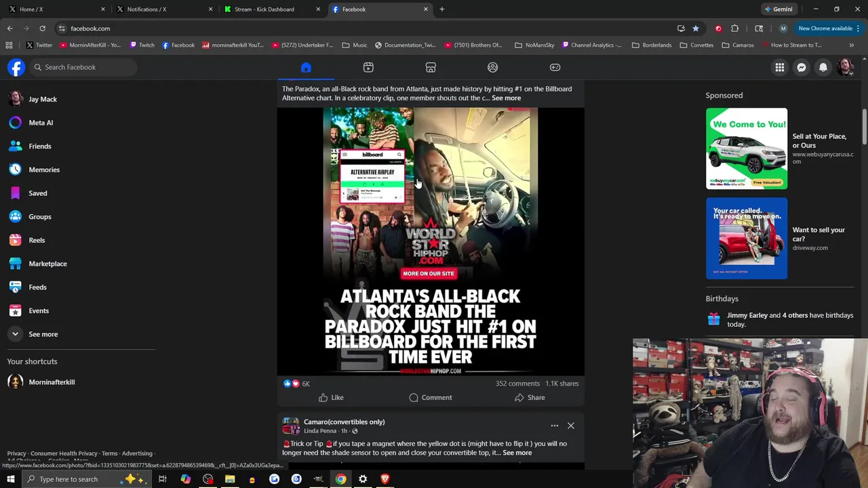Share The Paradox band post
Viewport: 868px width, 488px height.
click(530, 398)
